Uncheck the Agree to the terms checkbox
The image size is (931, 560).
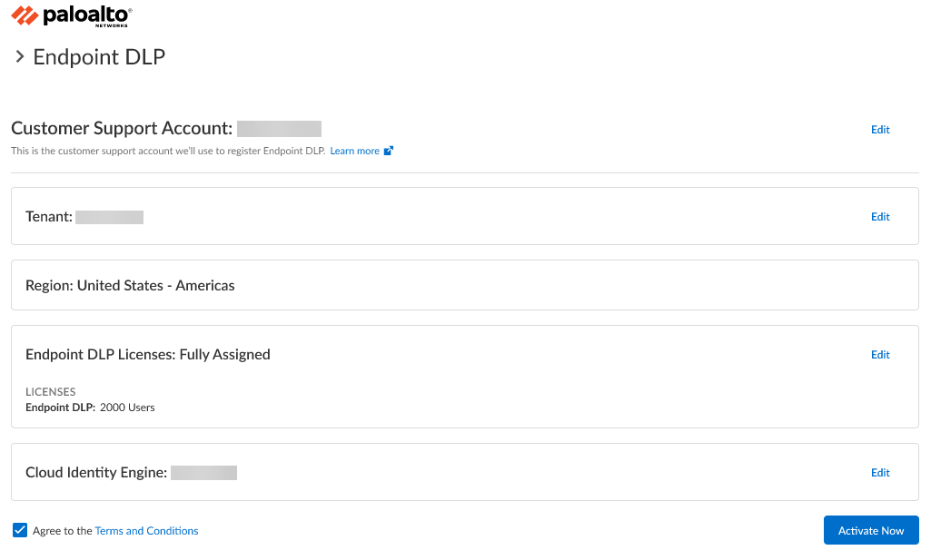[x=20, y=530]
